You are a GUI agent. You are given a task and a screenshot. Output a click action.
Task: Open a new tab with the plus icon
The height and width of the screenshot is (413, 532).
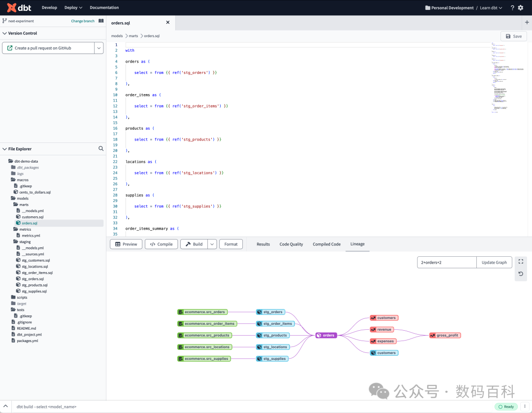coord(527,23)
